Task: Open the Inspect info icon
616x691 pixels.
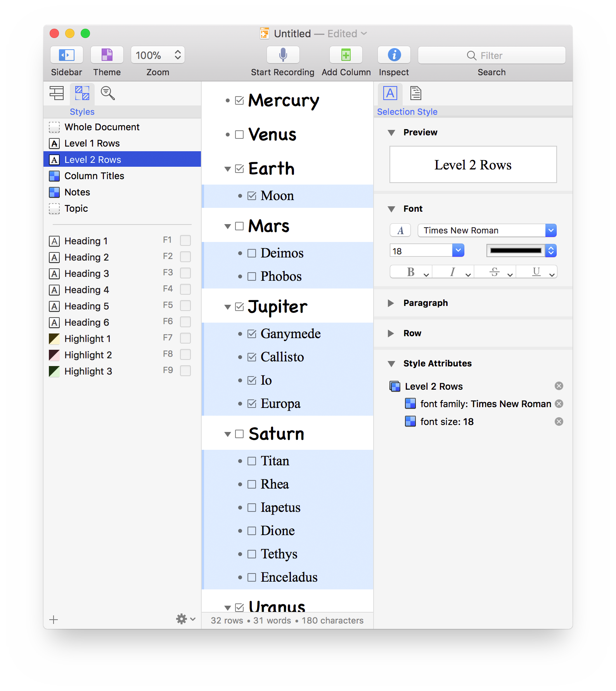Action: tap(394, 55)
